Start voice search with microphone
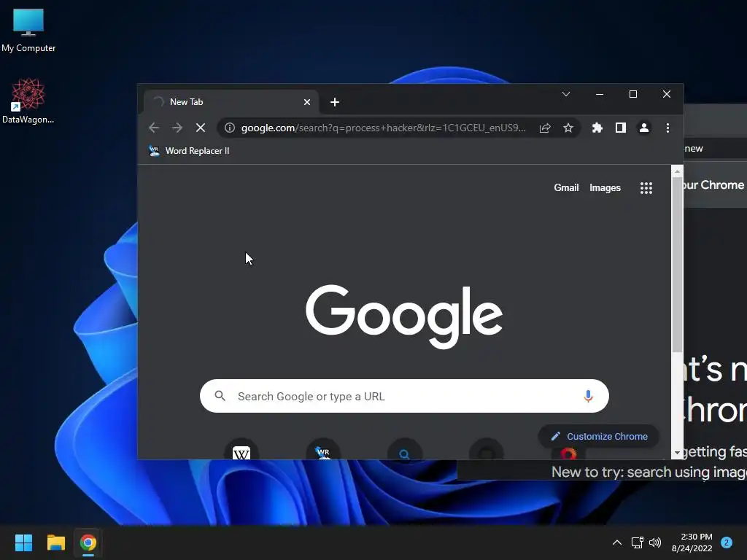 coord(588,396)
